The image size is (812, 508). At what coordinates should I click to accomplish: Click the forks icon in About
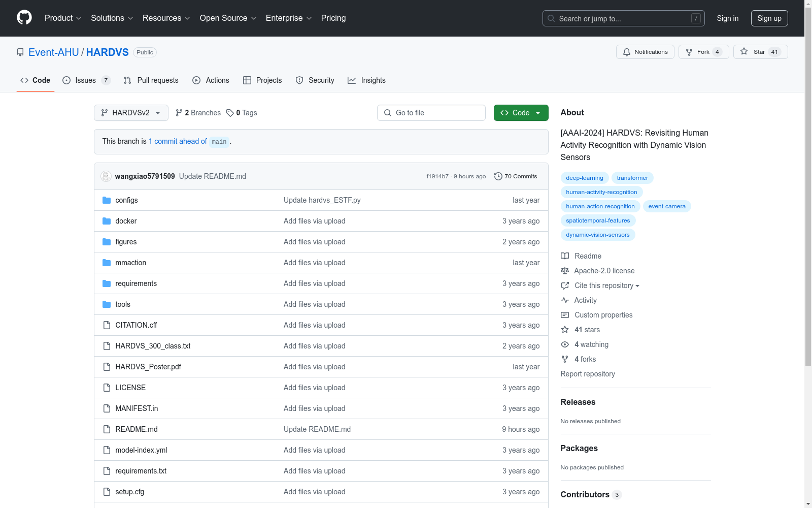(565, 359)
